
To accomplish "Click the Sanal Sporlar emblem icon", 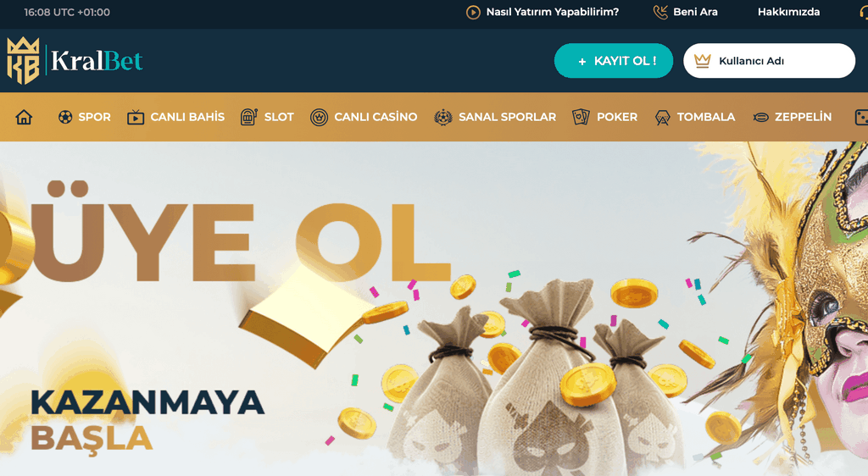I will click(x=442, y=117).
